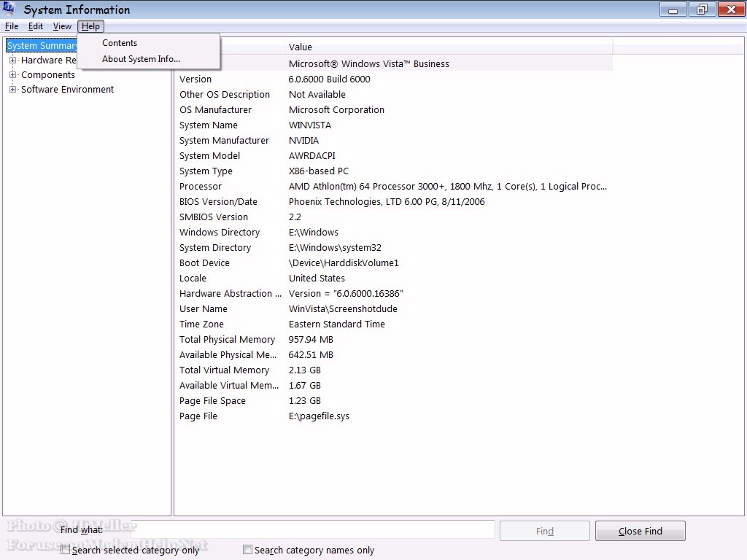Select System Summary tree node
This screenshot has height=560, width=747.
tap(42, 45)
